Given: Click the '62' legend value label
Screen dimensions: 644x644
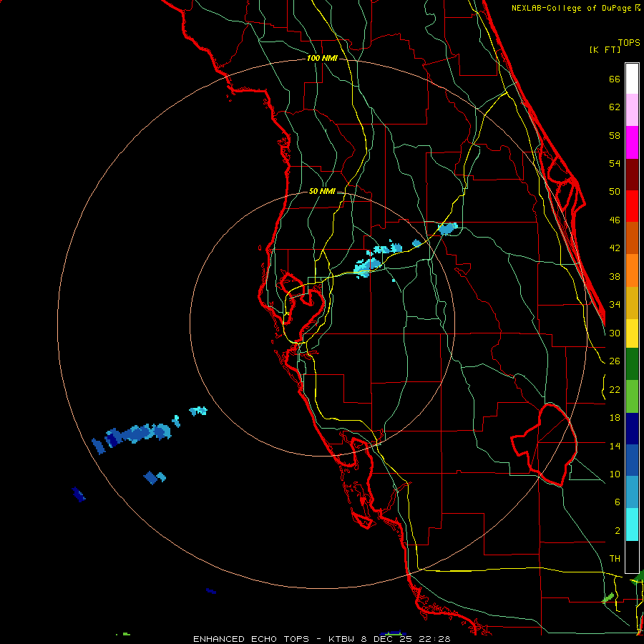Looking at the screenshot, I should (615, 107).
